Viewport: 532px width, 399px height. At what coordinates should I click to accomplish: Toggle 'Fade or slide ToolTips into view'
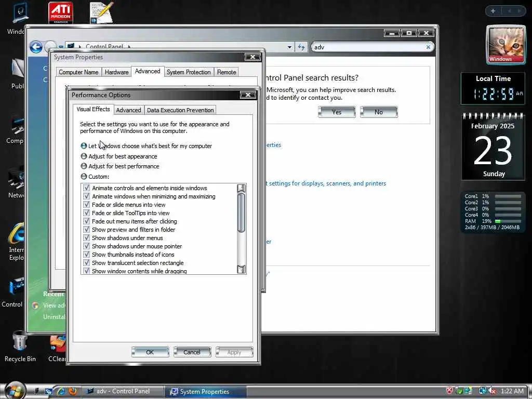87,213
